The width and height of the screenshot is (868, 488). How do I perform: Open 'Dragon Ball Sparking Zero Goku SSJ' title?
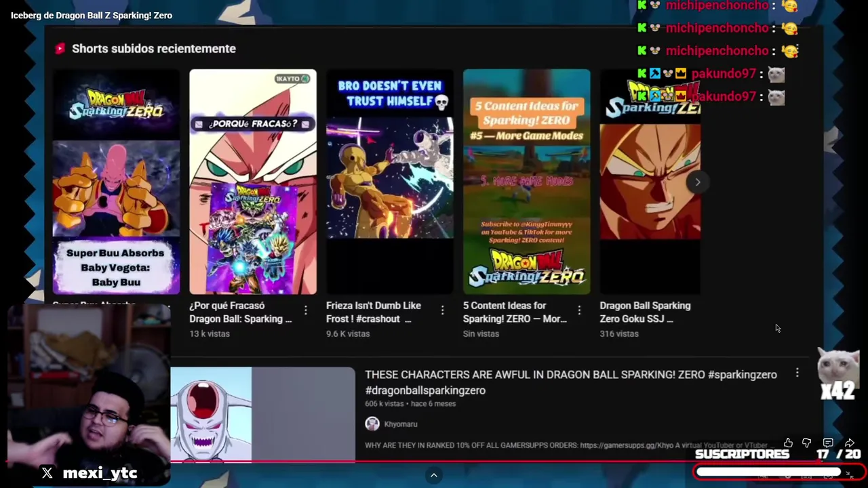(x=645, y=312)
